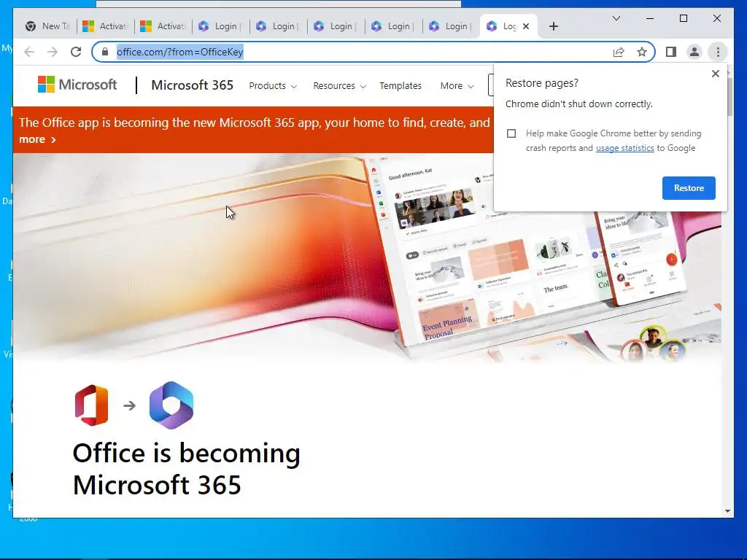Open the Chrome profile avatar icon
Viewport: 747px width, 560px height.
pos(694,52)
